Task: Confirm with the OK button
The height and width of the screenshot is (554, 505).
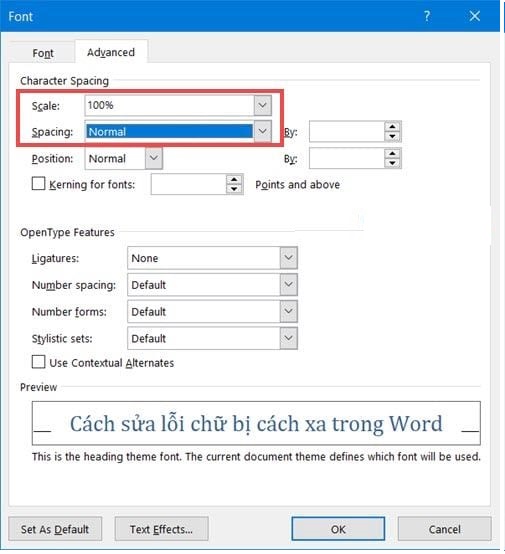Action: (338, 529)
